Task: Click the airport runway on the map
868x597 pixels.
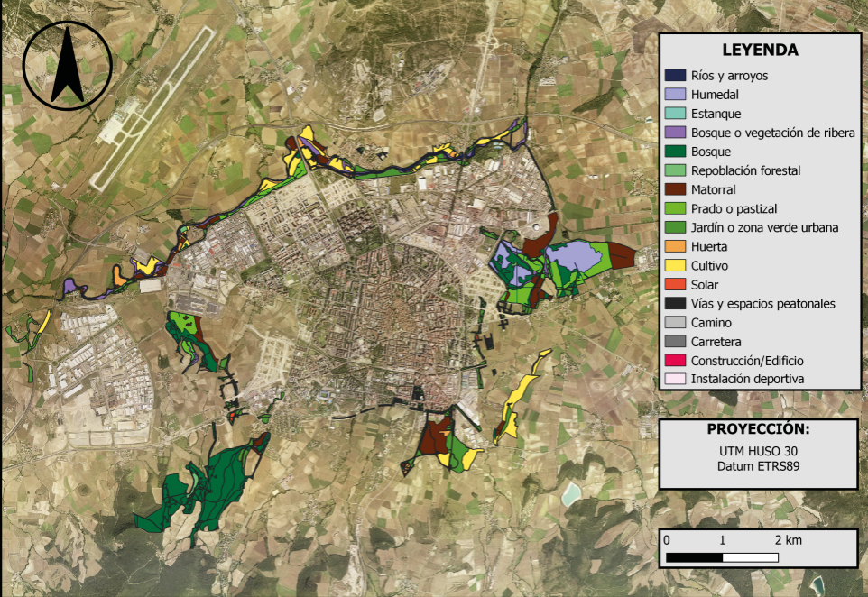Action: [153, 106]
